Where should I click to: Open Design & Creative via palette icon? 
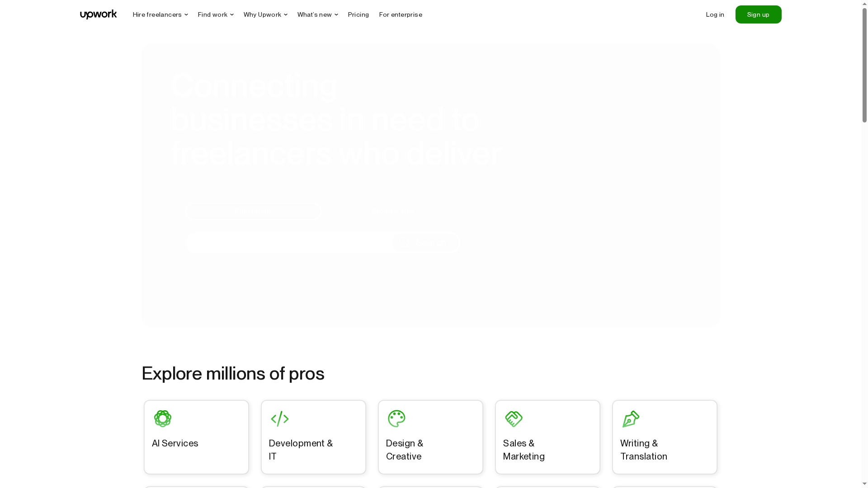tap(396, 418)
